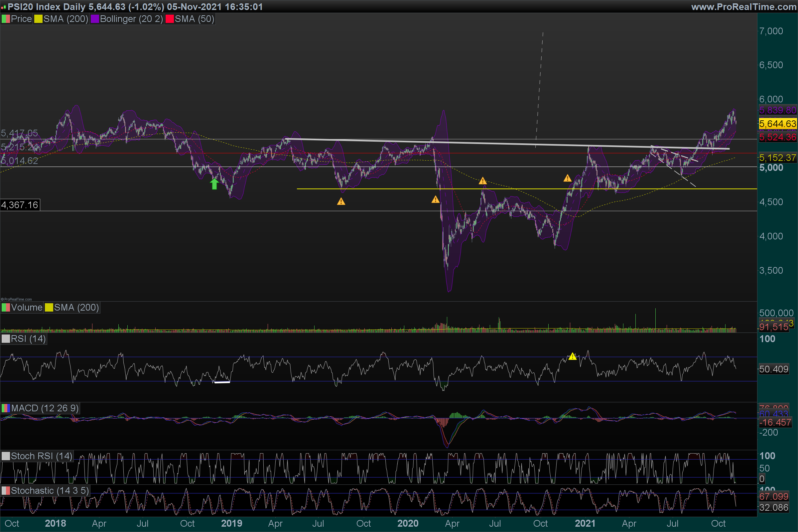The image size is (798, 532).
Task: Click the MACD (12 26 9) indicator color icon
Action: pyautogui.click(x=5, y=408)
